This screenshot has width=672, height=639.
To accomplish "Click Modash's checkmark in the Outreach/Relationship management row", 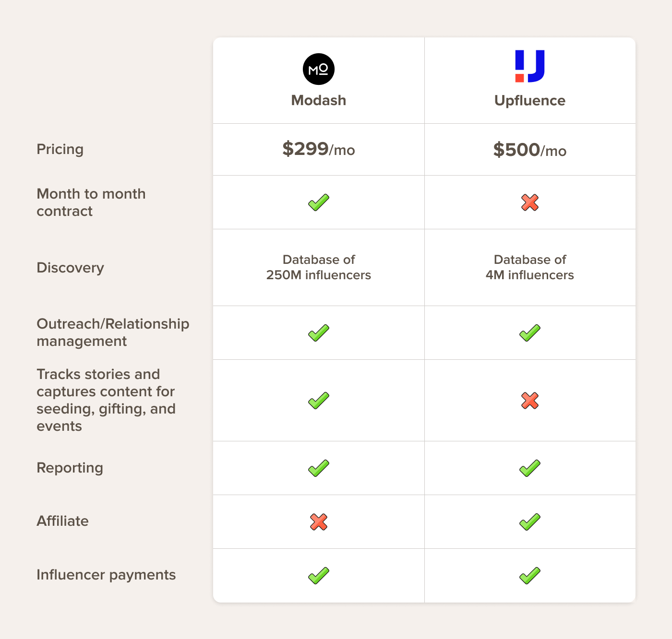I will coord(319,333).
